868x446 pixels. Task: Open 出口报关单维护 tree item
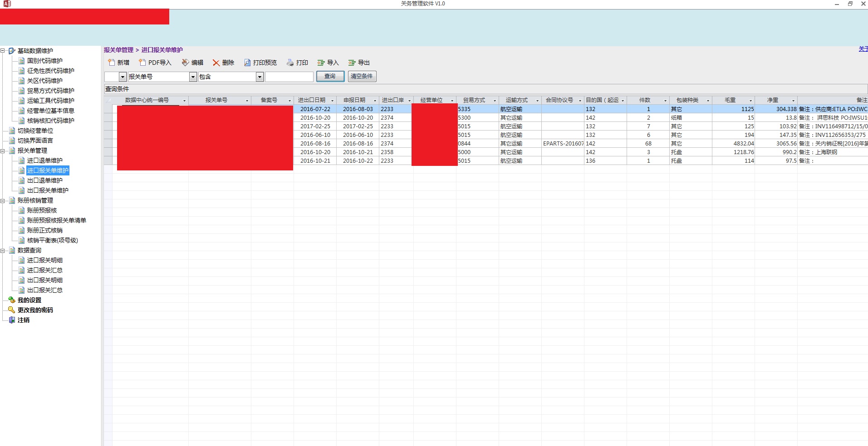tap(48, 190)
